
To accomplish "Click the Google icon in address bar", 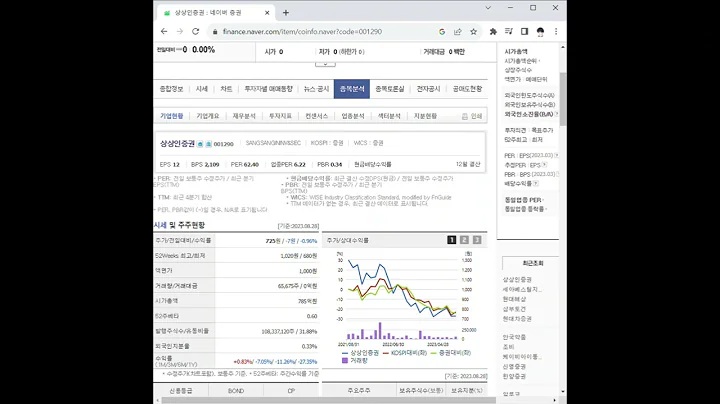I will tap(442, 31).
